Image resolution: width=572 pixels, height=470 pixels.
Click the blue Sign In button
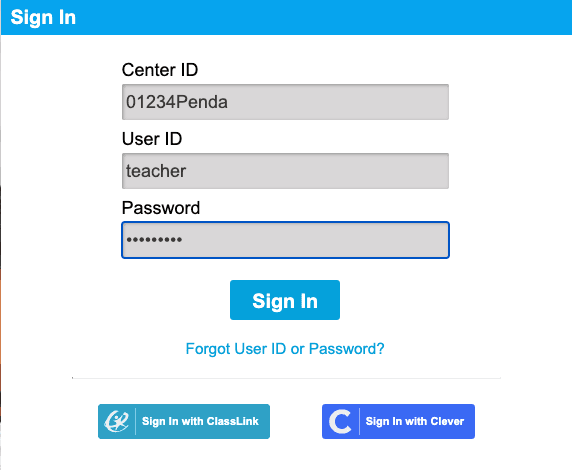[285, 300]
